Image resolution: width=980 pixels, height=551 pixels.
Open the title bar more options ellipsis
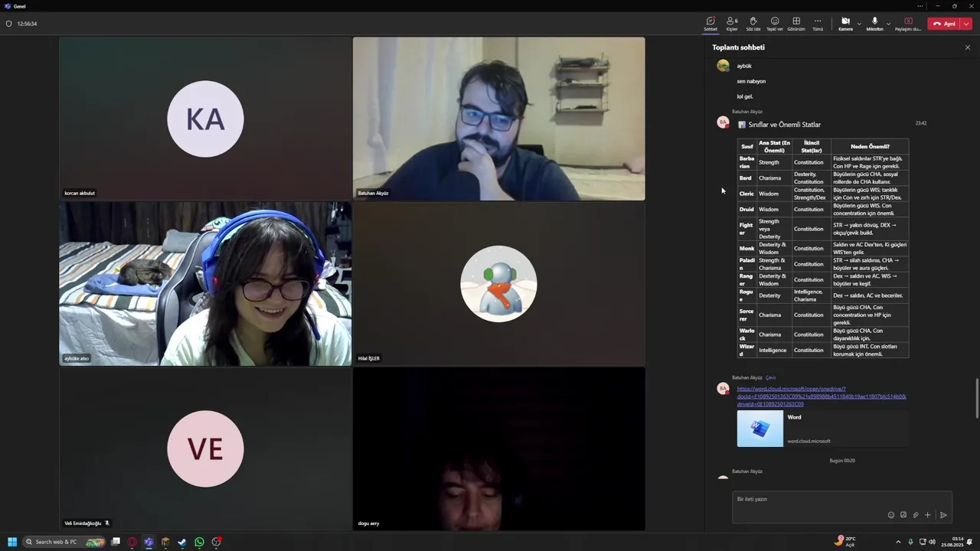click(920, 6)
